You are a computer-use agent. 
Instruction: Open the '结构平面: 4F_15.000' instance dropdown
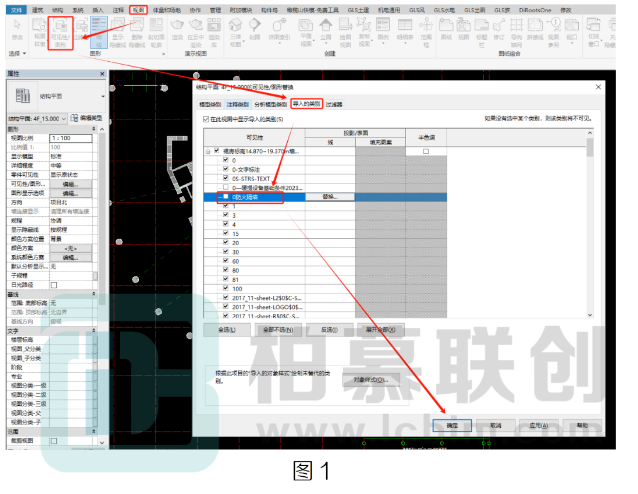pyautogui.click(x=37, y=118)
